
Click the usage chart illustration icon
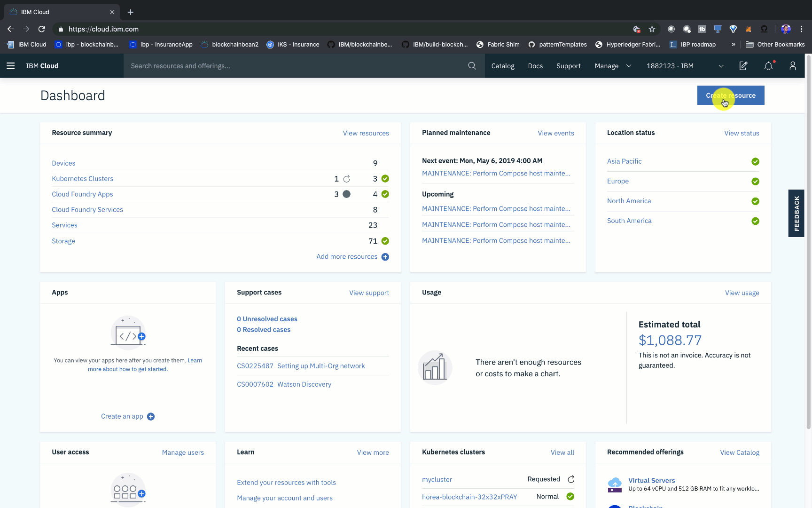point(435,368)
